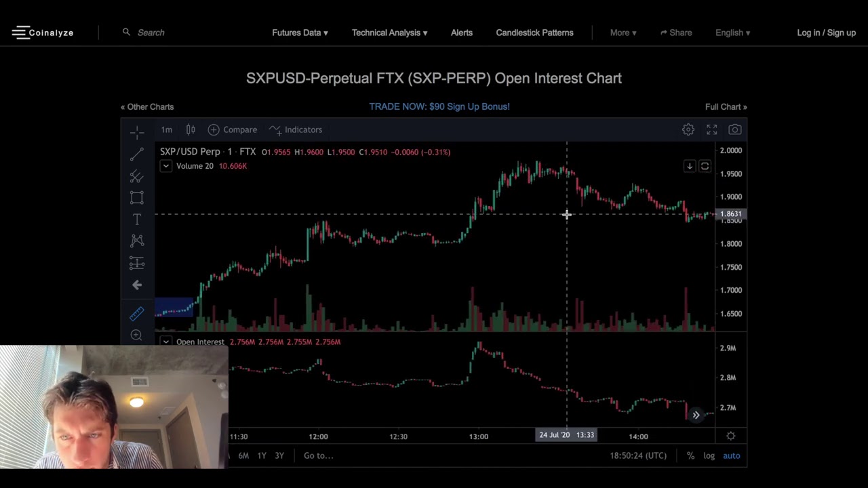Image resolution: width=868 pixels, height=488 pixels.
Task: Open chart settings gear
Action: [x=688, y=129]
